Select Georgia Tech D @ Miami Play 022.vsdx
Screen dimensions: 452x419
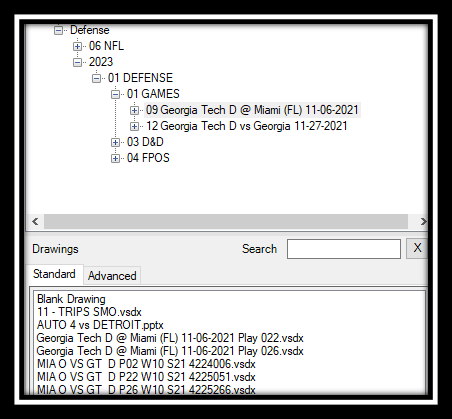tap(170, 338)
